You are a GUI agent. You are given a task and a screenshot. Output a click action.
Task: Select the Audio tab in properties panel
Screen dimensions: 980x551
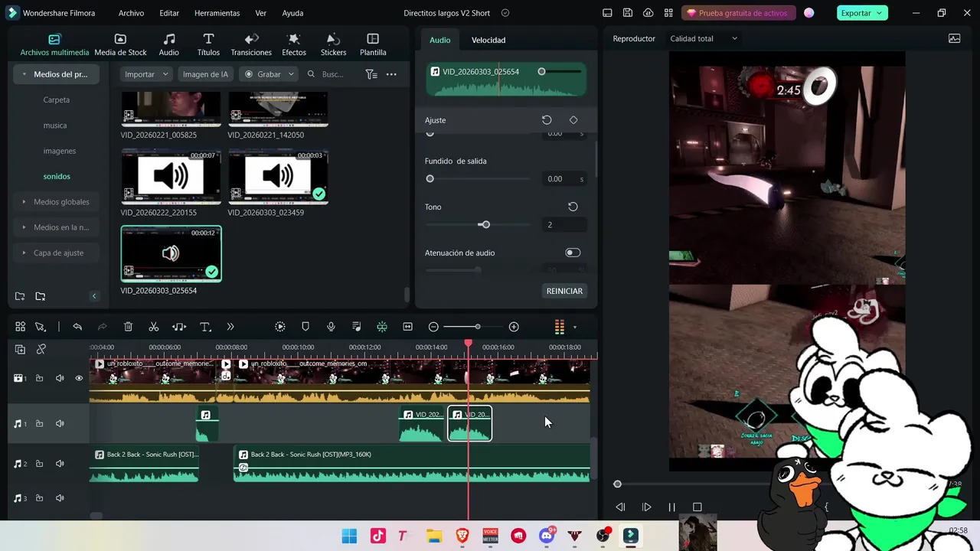click(x=440, y=40)
